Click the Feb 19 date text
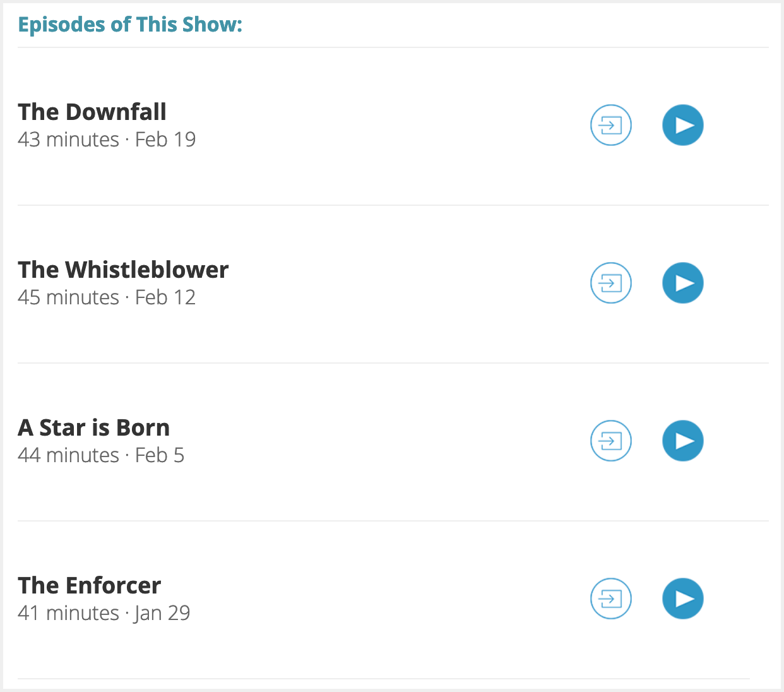Image resolution: width=784 pixels, height=692 pixels. point(165,140)
